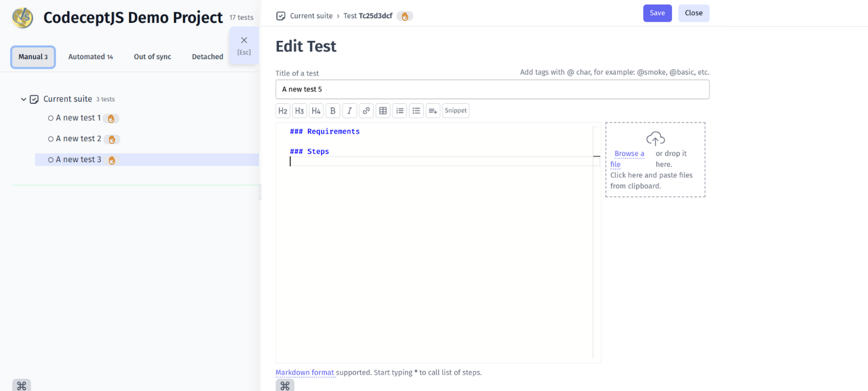Open the Detached tests tab

click(x=207, y=56)
